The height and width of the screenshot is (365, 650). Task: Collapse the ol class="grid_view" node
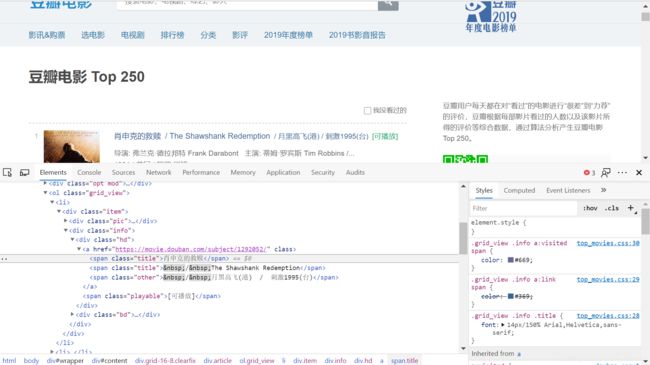click(45, 192)
